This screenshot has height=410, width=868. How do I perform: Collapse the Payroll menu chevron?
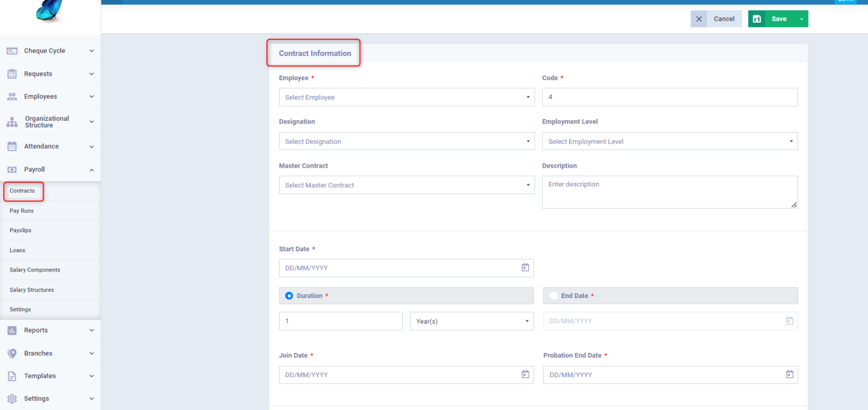pos(92,169)
